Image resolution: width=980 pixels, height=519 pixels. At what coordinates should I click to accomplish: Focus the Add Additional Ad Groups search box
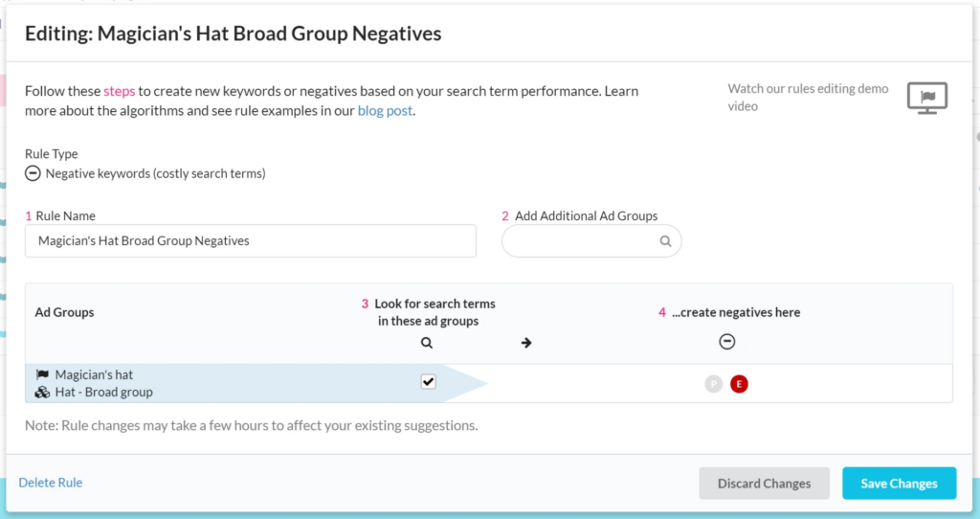click(x=580, y=241)
